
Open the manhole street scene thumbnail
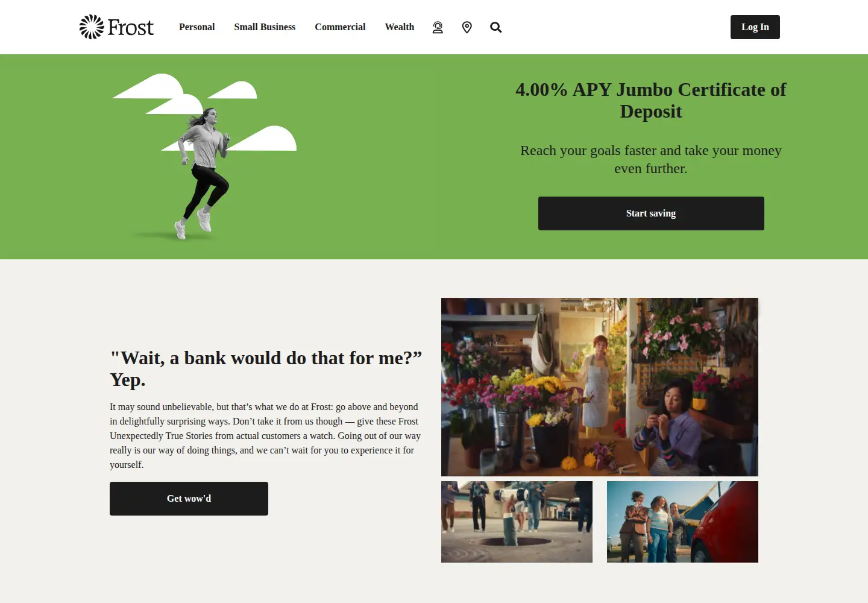[517, 522]
